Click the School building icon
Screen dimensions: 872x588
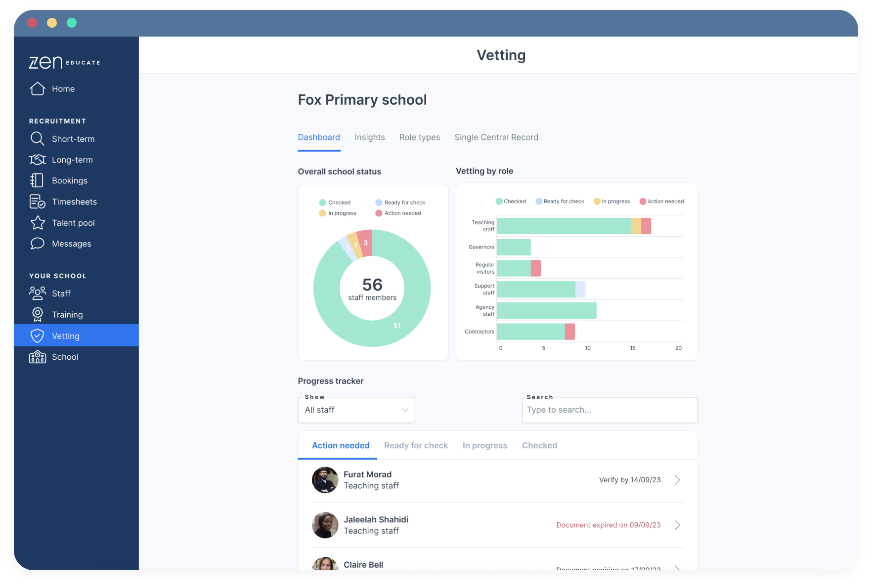pos(38,357)
